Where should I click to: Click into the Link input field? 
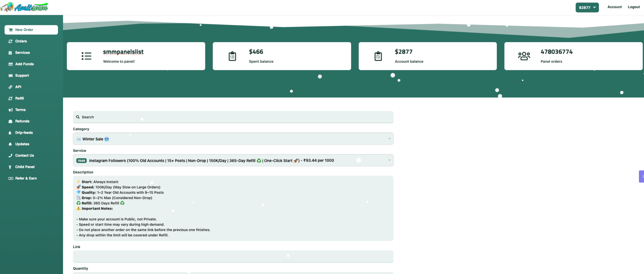(233, 257)
